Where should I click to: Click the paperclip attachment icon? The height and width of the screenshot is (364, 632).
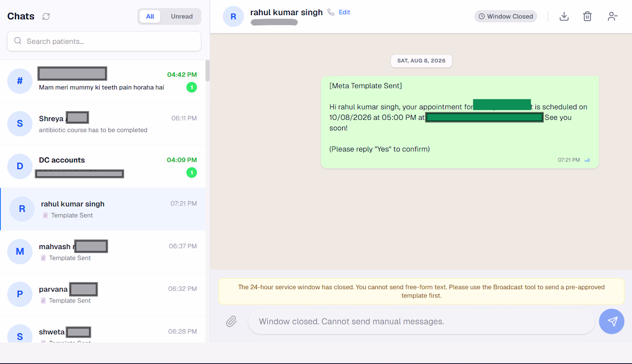231,321
